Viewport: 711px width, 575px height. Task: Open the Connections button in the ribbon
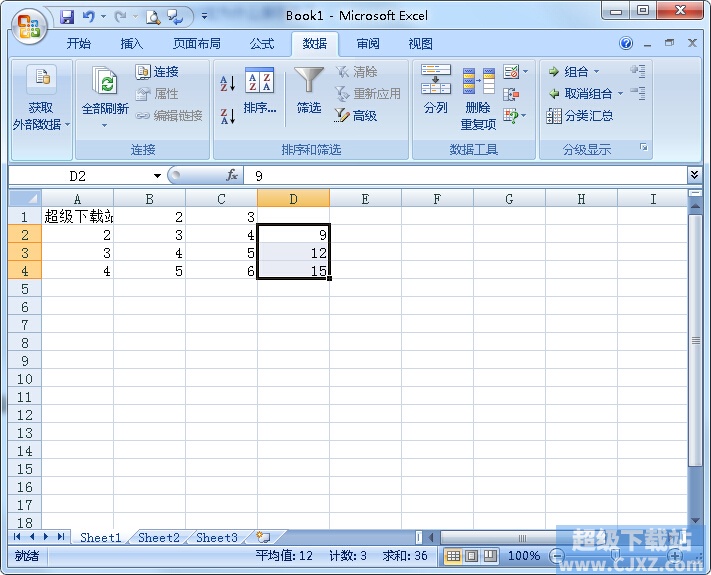pos(157,72)
